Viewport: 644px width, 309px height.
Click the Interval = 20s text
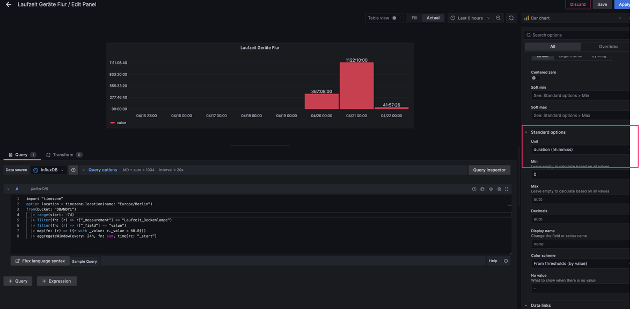pos(171,170)
